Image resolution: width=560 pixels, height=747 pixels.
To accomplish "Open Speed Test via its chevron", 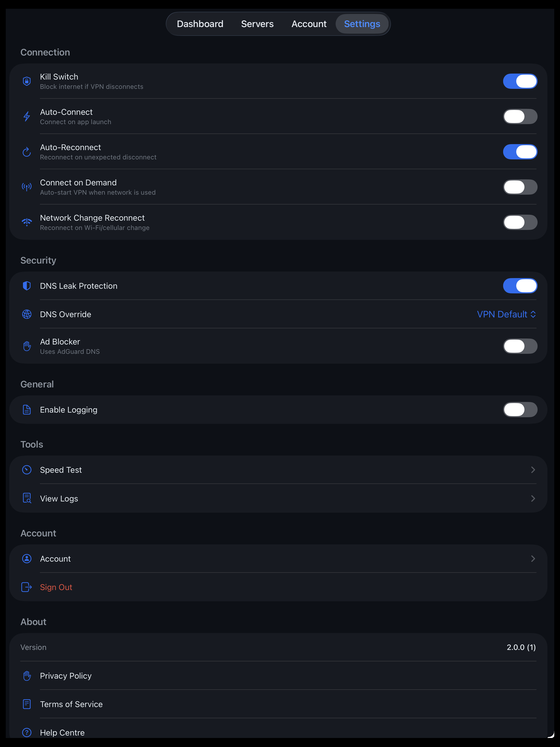I will coord(533,470).
